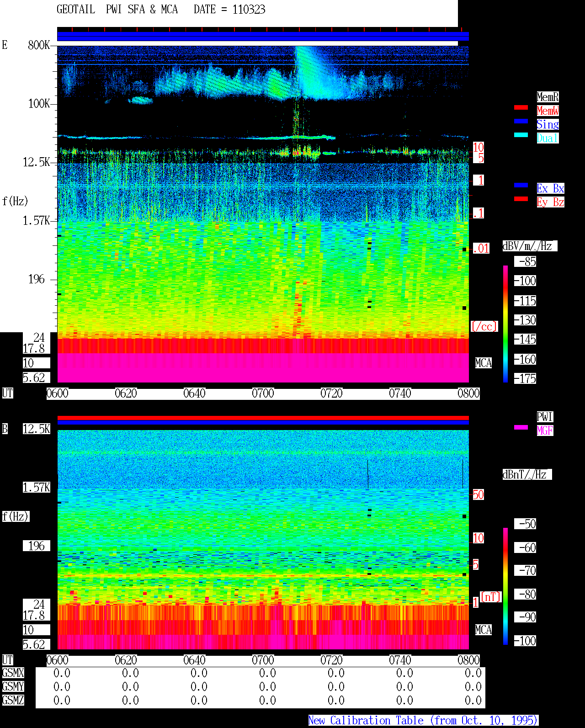Click the GSMY row label
Screen dimensions: 585x728
coord(13,686)
